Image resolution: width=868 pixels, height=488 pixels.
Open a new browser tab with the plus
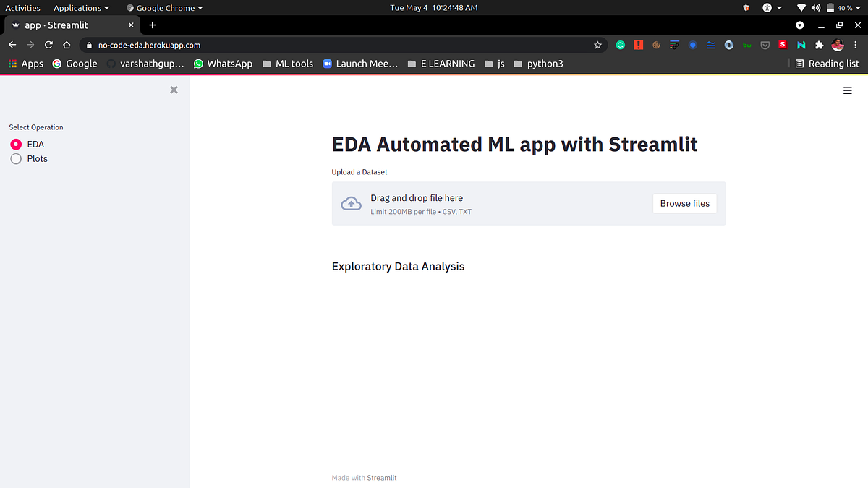(x=152, y=24)
